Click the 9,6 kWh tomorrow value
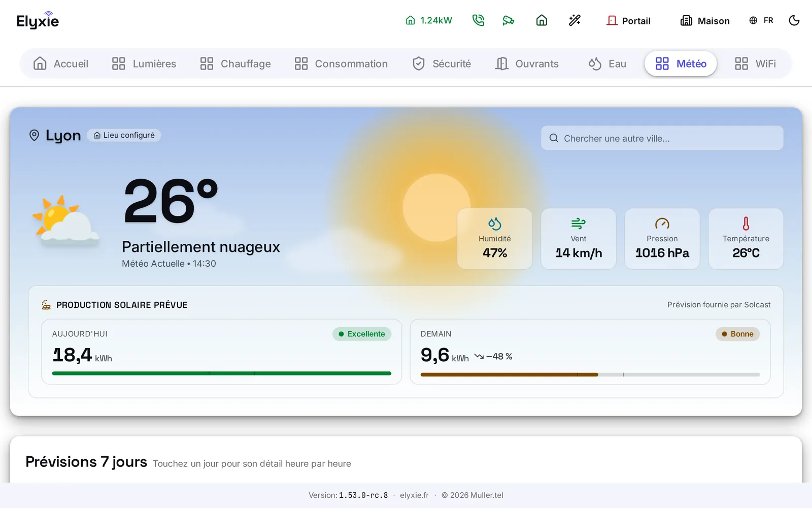812x508 pixels. pos(445,355)
